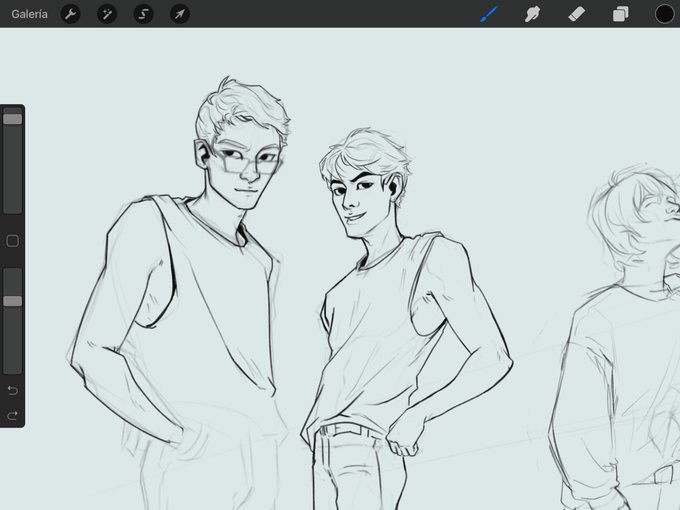Open the Actions wrench menu
This screenshot has width=680, height=510.
coord(70,14)
